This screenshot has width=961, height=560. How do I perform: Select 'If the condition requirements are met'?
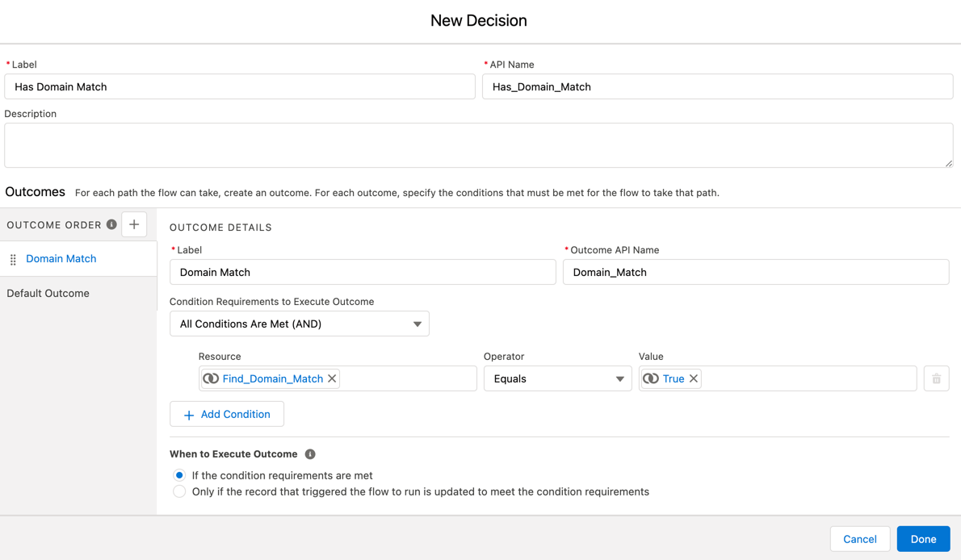coord(178,475)
